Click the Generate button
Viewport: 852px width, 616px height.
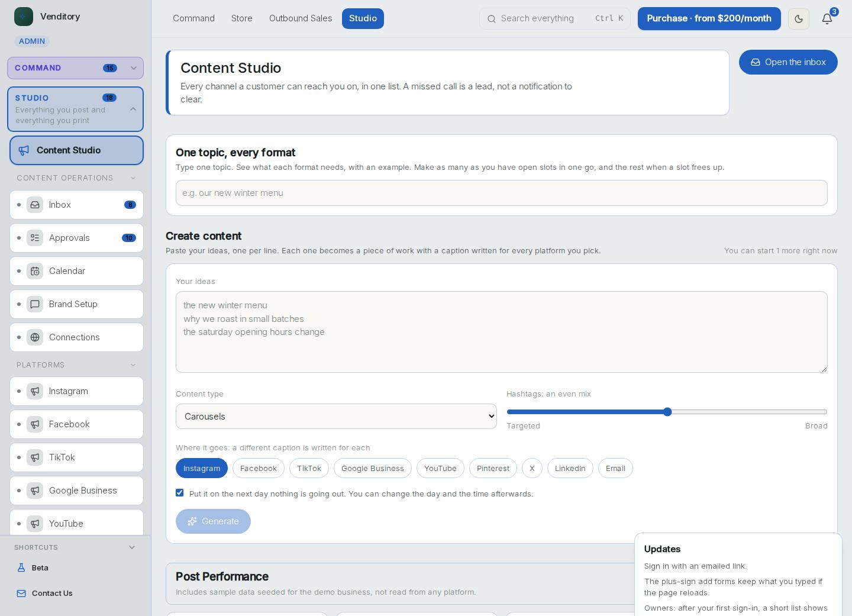pyautogui.click(x=213, y=521)
